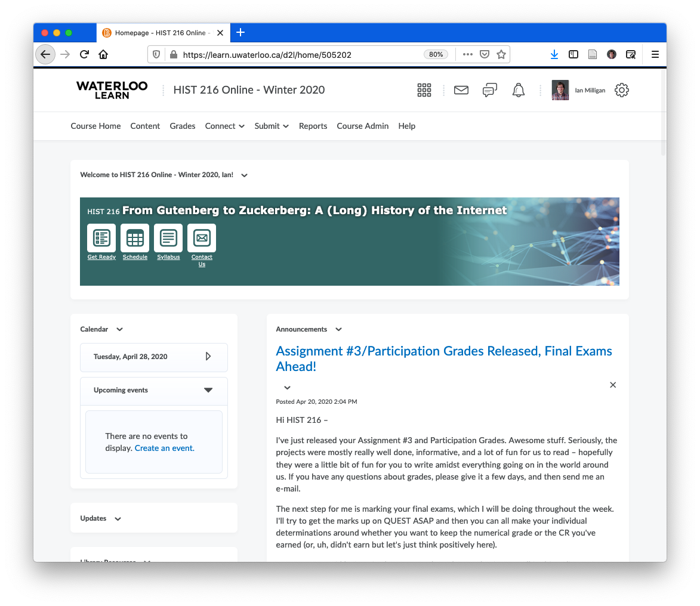Image resolution: width=700 pixels, height=606 pixels.
Task: Open the course selector grid icon
Action: (x=424, y=90)
